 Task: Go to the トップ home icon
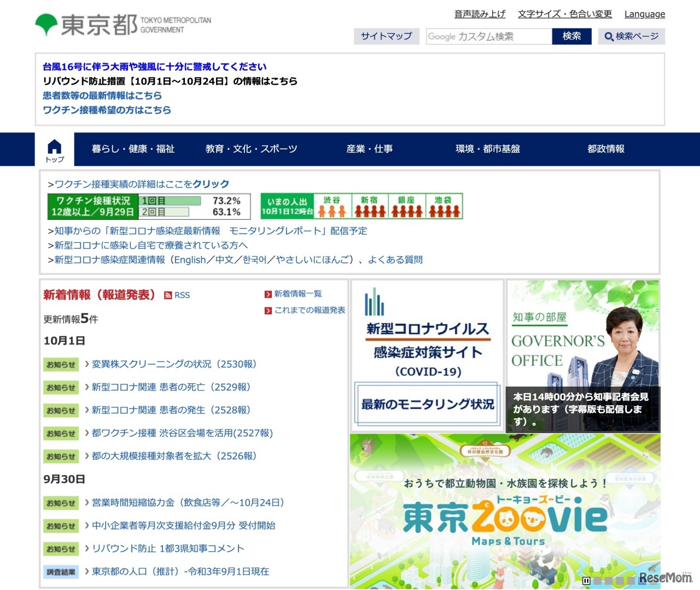(x=55, y=149)
